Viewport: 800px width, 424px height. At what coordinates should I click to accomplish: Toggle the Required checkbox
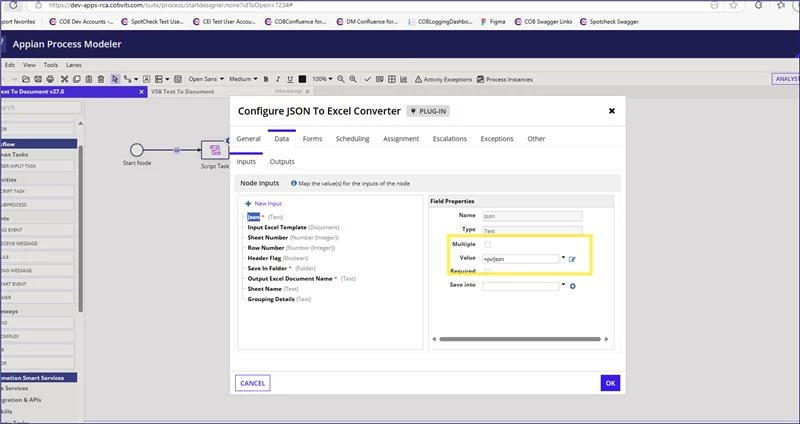[487, 271]
